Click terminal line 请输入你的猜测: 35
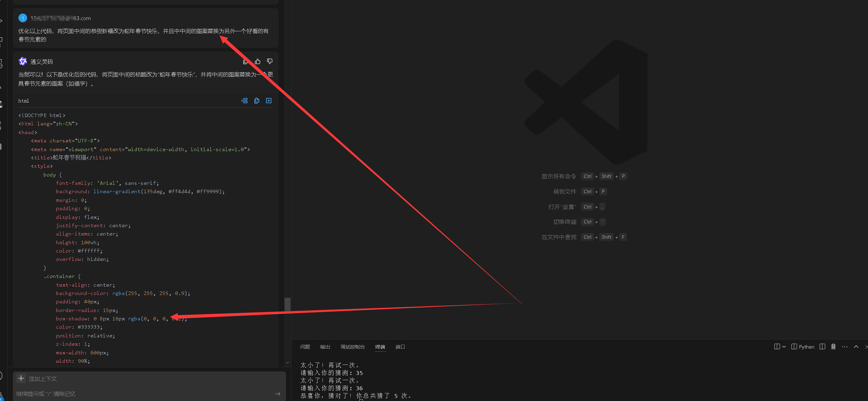Image resolution: width=868 pixels, height=401 pixels. [332, 373]
